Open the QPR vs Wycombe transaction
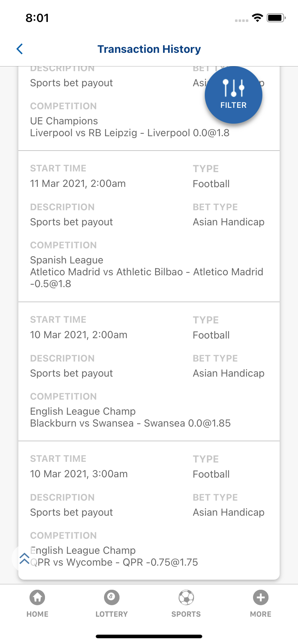 tap(149, 510)
